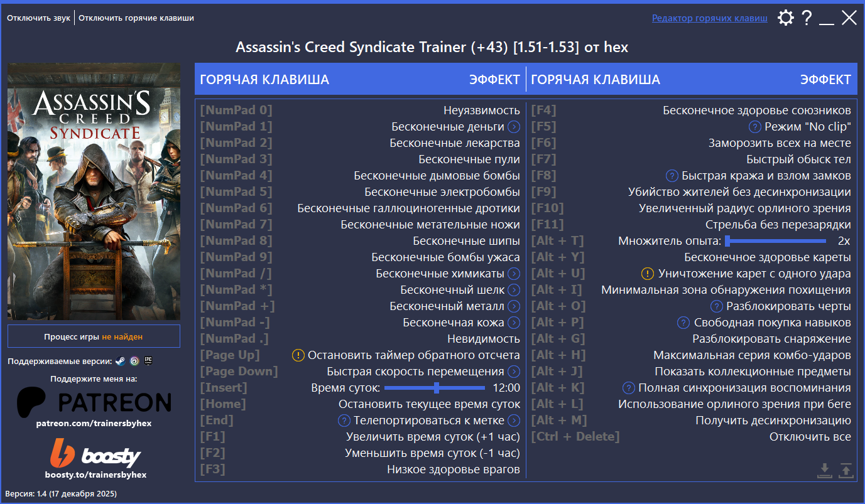Select the Steam supported version icon

pos(121,360)
